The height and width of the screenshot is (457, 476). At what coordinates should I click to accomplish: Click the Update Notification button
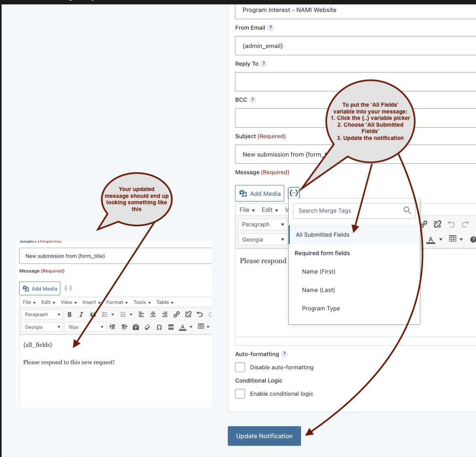pos(264,436)
